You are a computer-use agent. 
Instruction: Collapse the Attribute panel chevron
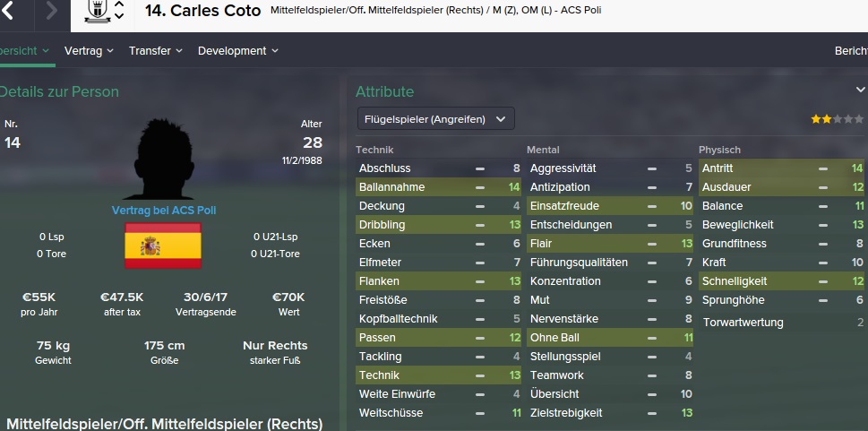(x=860, y=91)
